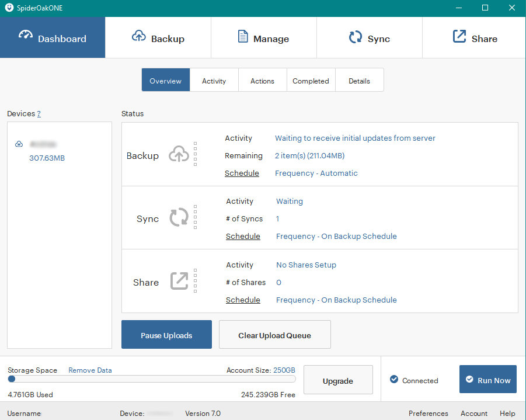
Task: Click the '245.239GB Free' label
Action: click(x=269, y=395)
